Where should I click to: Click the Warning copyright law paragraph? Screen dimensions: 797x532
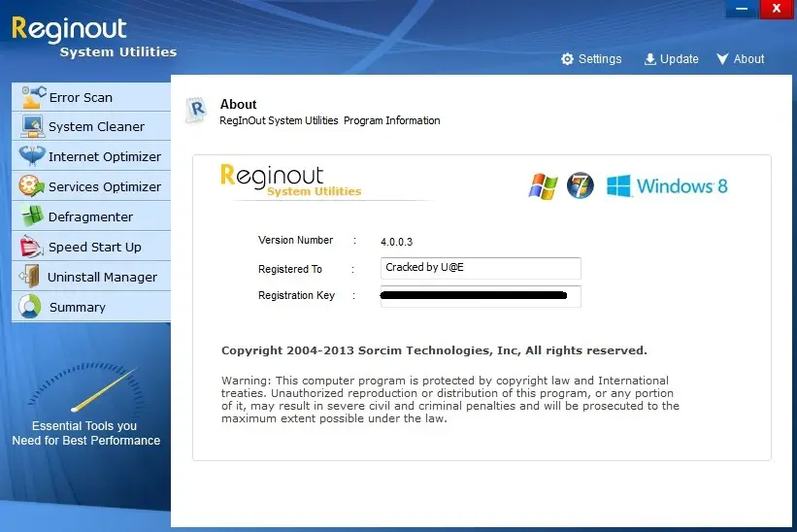click(450, 399)
